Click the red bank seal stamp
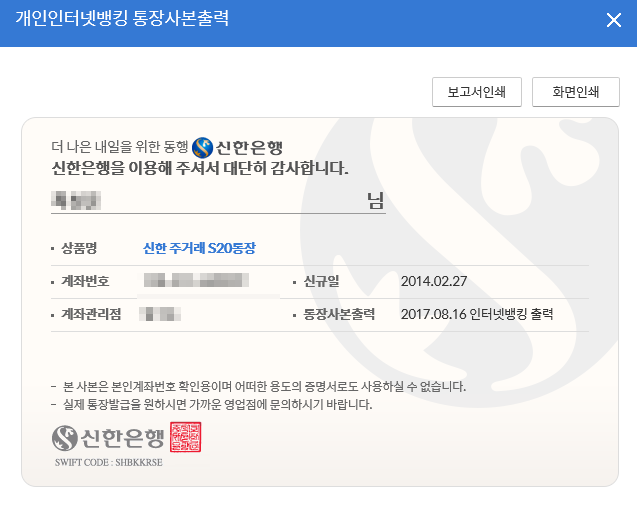The image size is (637, 528). (x=186, y=437)
